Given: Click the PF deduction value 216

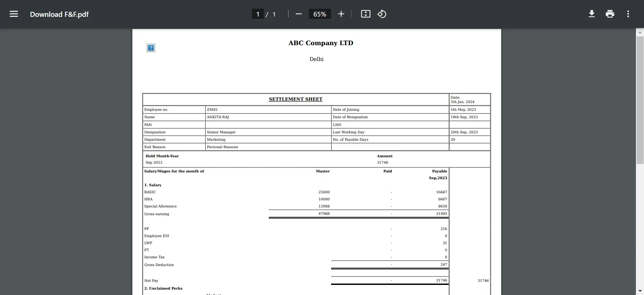Looking at the screenshot, I should 444,229.
